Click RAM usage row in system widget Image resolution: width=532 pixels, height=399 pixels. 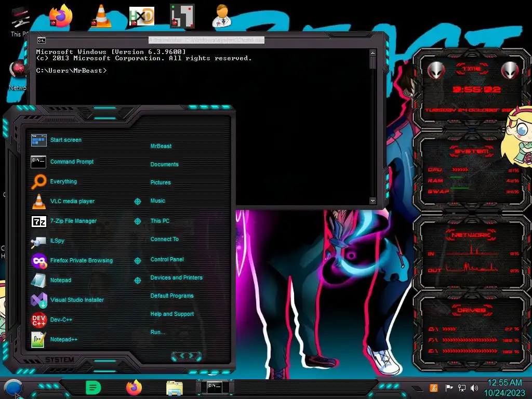[x=473, y=180]
